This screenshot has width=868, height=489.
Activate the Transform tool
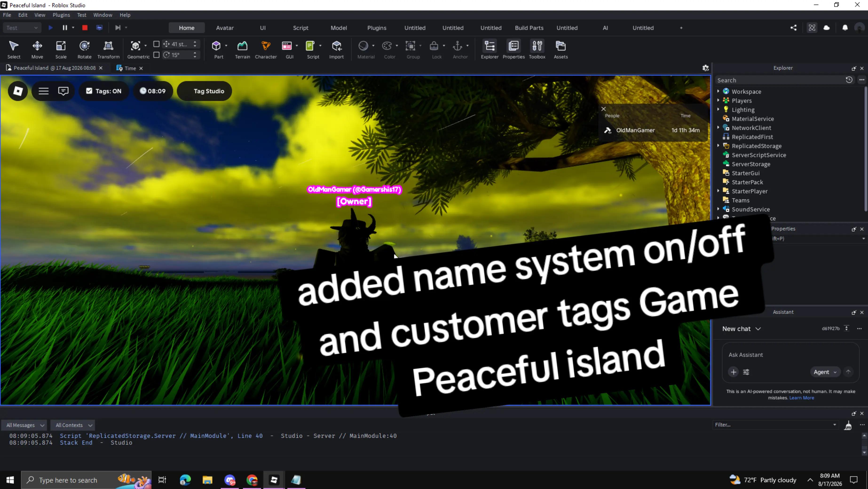108,49
